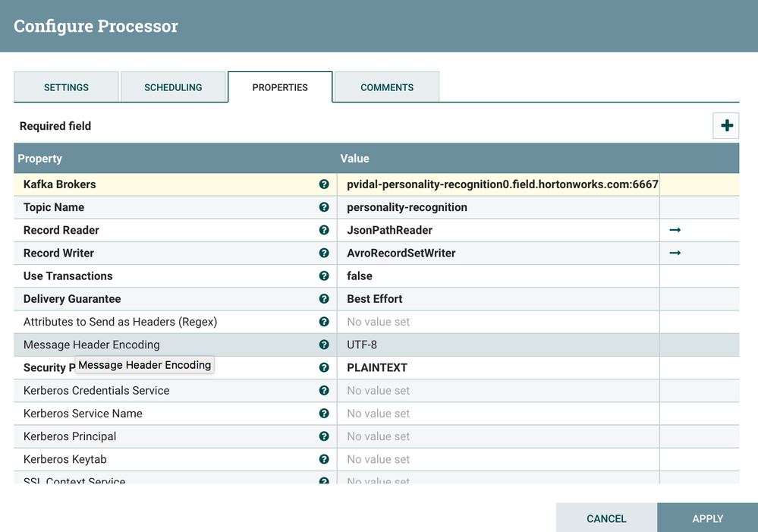Screen dimensions: 758x532
Task: Select the Topic Name property label
Action: (x=54, y=207)
